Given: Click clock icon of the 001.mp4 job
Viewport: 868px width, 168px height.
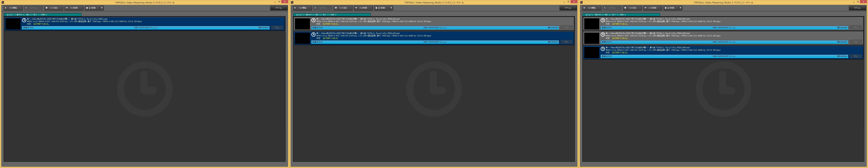Looking at the screenshot, I should tap(313, 20).
